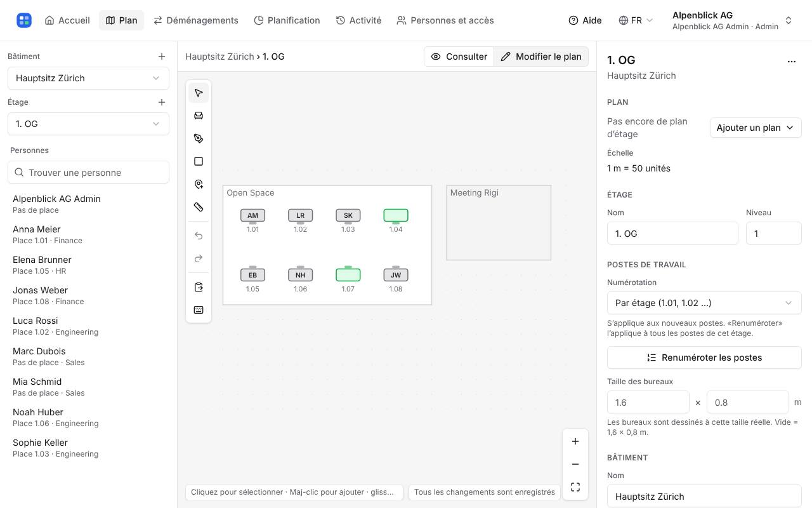Image resolution: width=812 pixels, height=508 pixels.
Task: Add a new building with plus icon
Action: (x=162, y=57)
